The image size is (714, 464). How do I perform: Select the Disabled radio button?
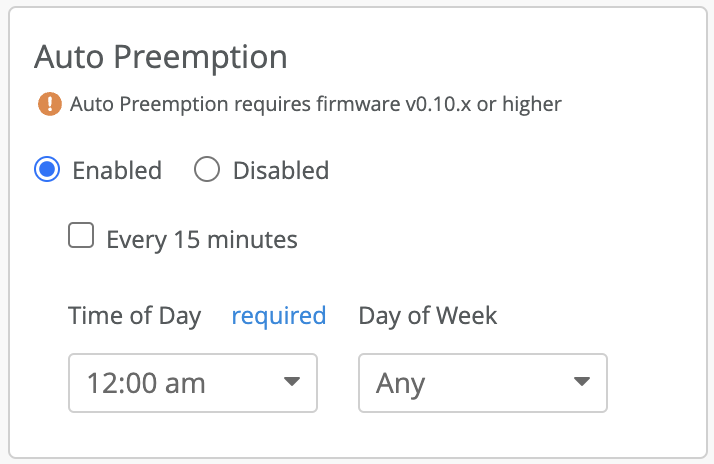[207, 170]
